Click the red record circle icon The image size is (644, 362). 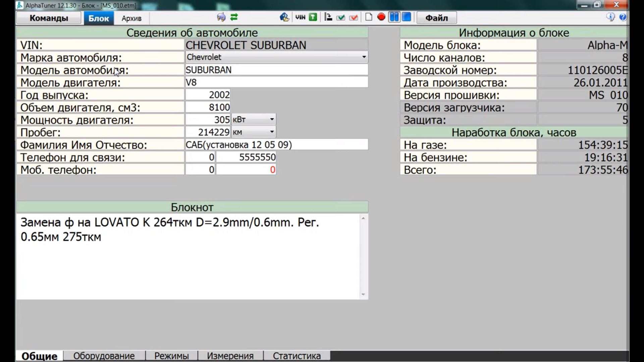(x=381, y=17)
